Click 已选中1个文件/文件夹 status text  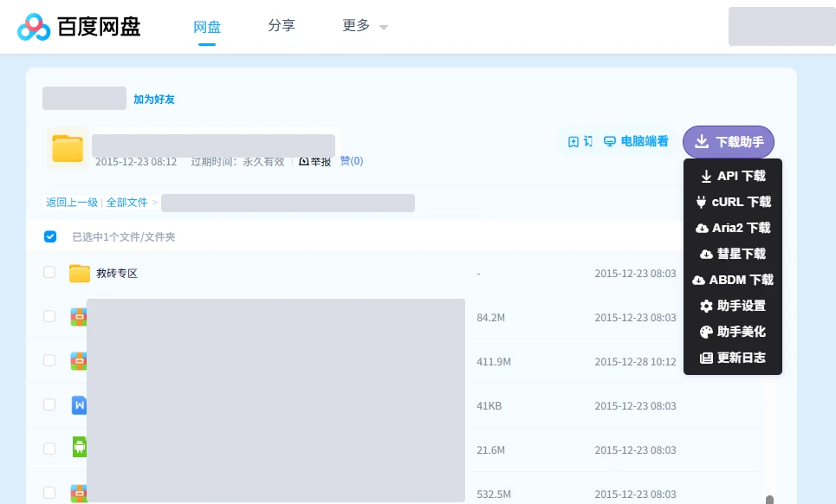[x=124, y=237]
